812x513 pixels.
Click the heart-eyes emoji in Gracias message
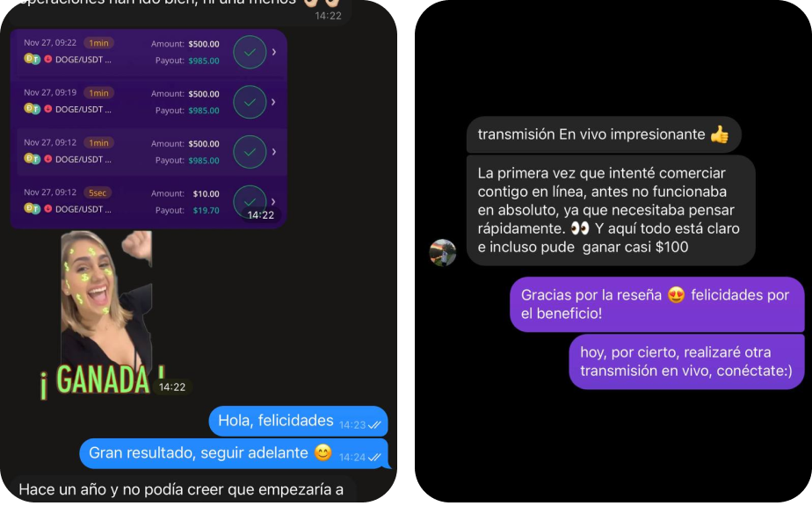(x=676, y=295)
